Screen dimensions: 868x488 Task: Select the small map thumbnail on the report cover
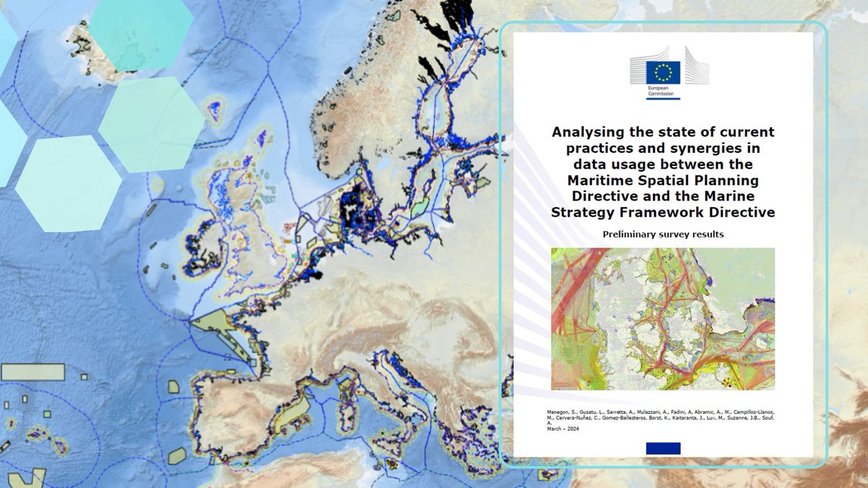click(663, 319)
